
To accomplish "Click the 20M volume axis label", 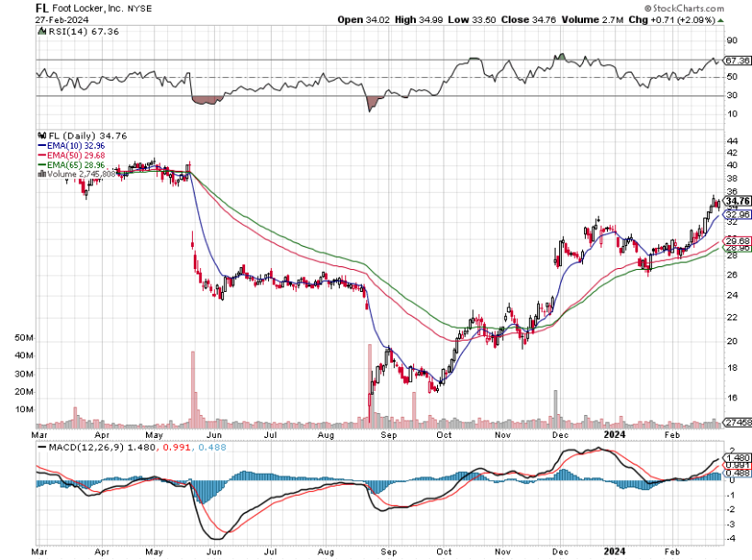I will (24, 392).
